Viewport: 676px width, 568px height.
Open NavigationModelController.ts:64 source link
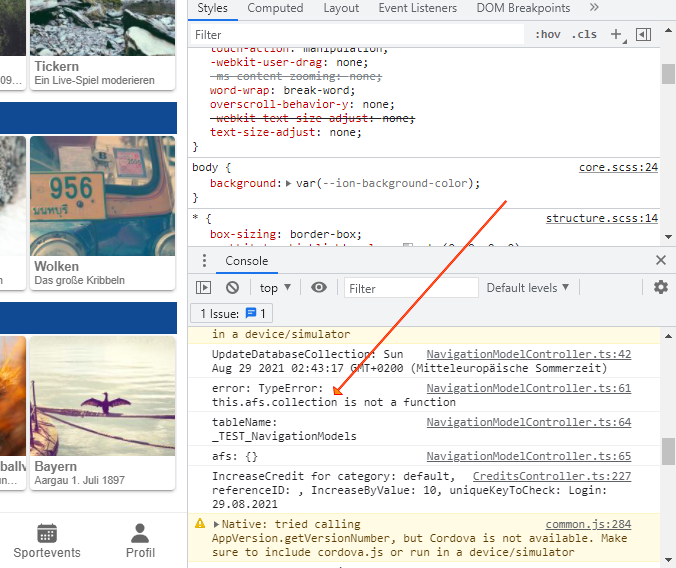tap(529, 422)
